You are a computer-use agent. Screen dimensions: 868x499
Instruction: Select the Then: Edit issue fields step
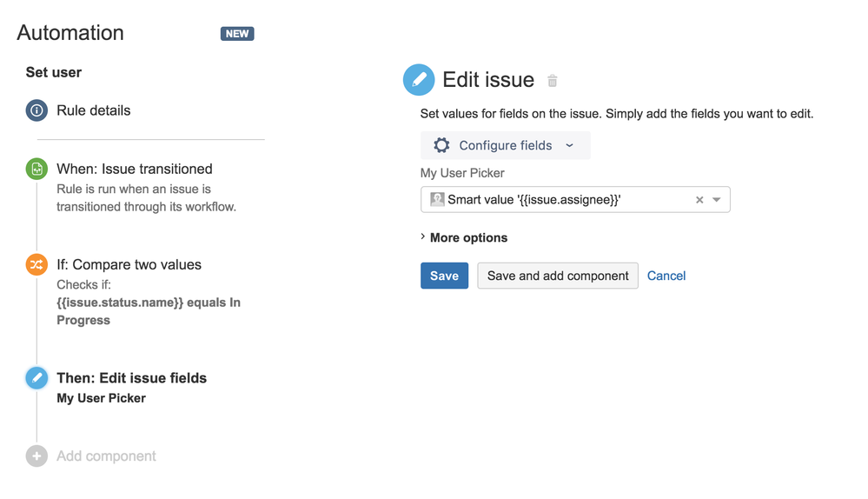point(132,378)
